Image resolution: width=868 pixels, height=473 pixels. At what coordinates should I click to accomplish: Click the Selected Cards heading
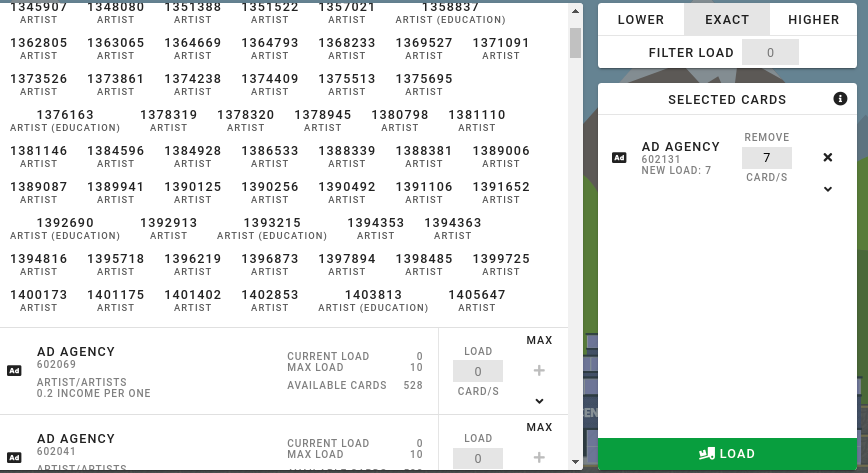(727, 100)
